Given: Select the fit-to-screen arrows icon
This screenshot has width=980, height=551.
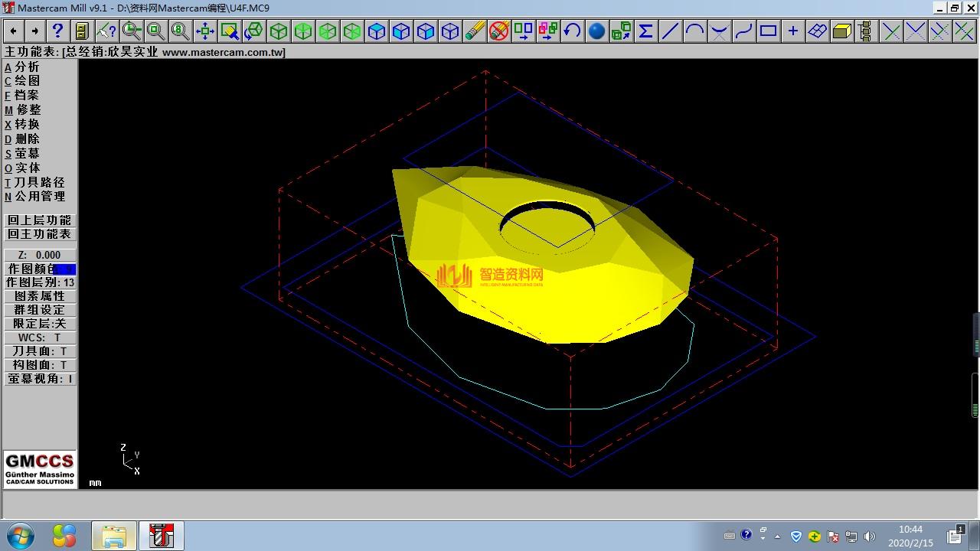Looking at the screenshot, I should point(204,31).
